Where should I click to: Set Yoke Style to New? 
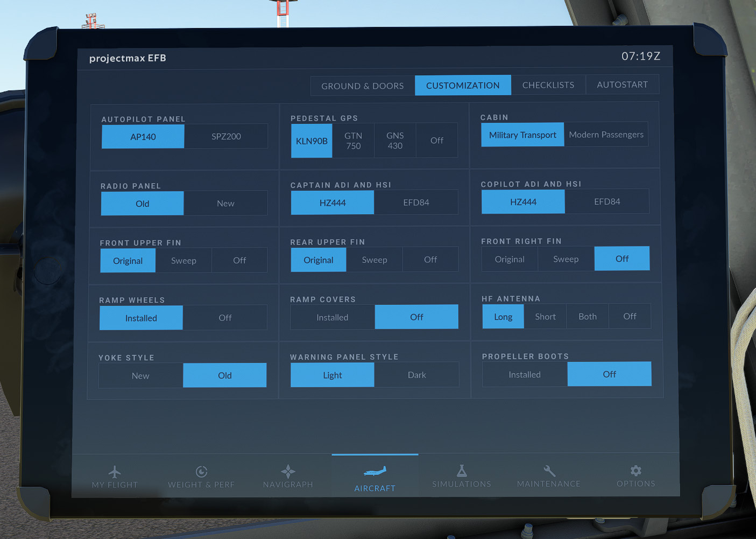click(x=140, y=376)
